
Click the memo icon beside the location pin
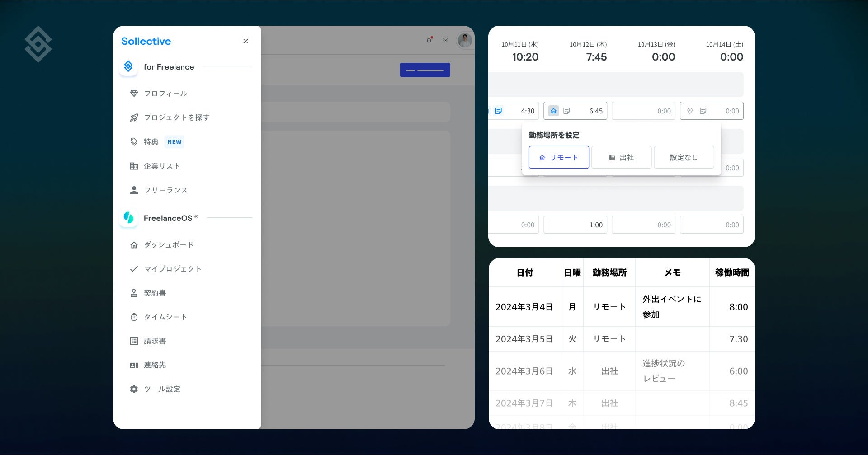[703, 111]
